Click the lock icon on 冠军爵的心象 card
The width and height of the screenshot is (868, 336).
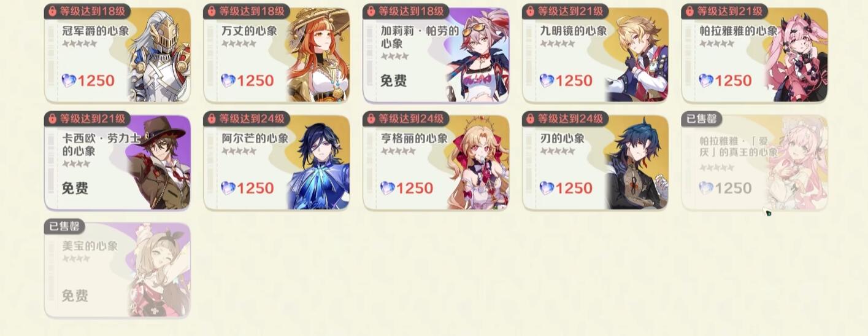tap(53, 11)
